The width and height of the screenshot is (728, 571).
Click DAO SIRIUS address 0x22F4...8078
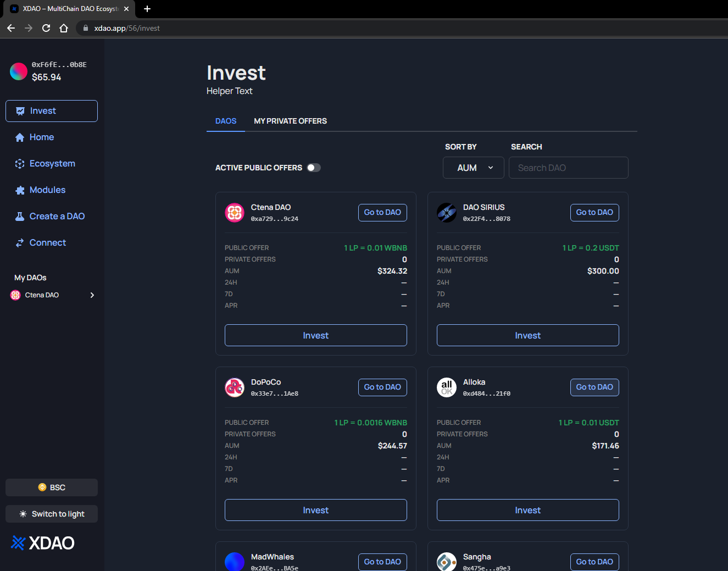[x=487, y=219]
